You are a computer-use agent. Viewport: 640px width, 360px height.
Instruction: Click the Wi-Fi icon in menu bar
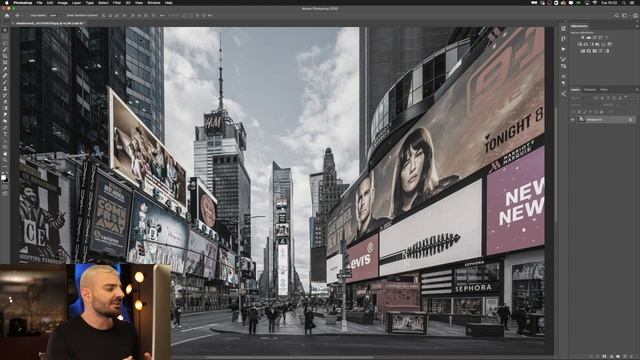pyautogui.click(x=595, y=2)
